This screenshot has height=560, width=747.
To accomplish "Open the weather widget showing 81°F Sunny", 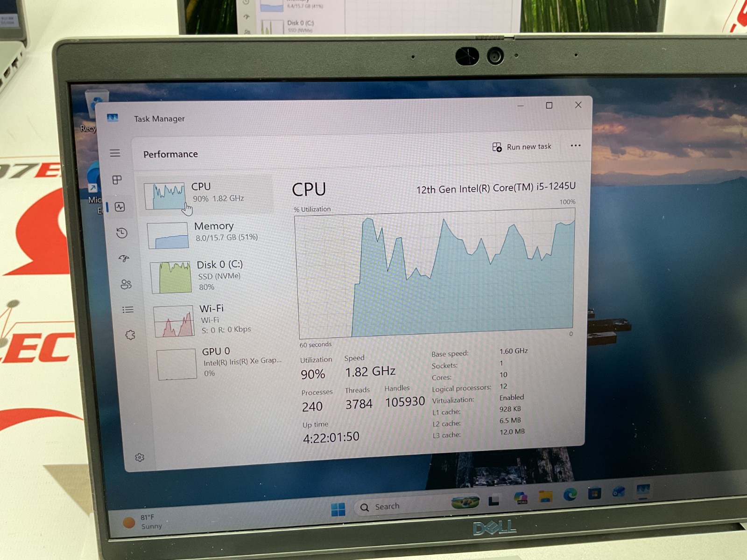I will pyautogui.click(x=143, y=522).
